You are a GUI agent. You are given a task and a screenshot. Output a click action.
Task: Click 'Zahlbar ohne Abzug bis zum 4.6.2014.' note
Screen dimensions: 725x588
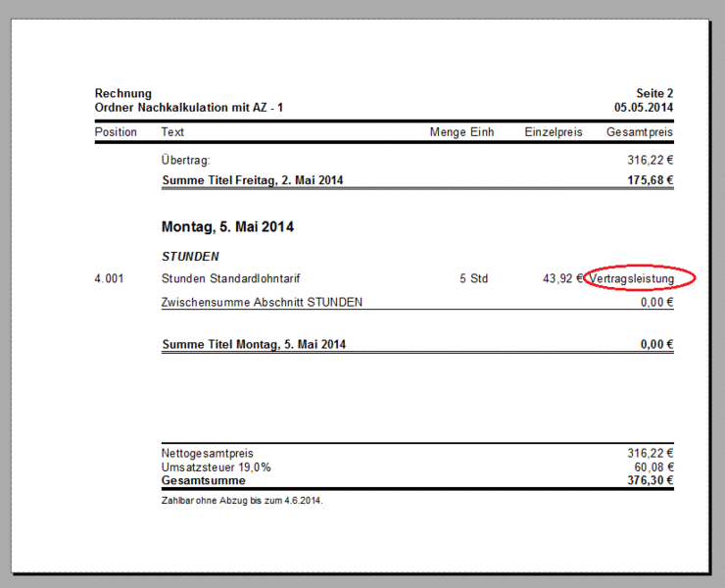point(242,501)
